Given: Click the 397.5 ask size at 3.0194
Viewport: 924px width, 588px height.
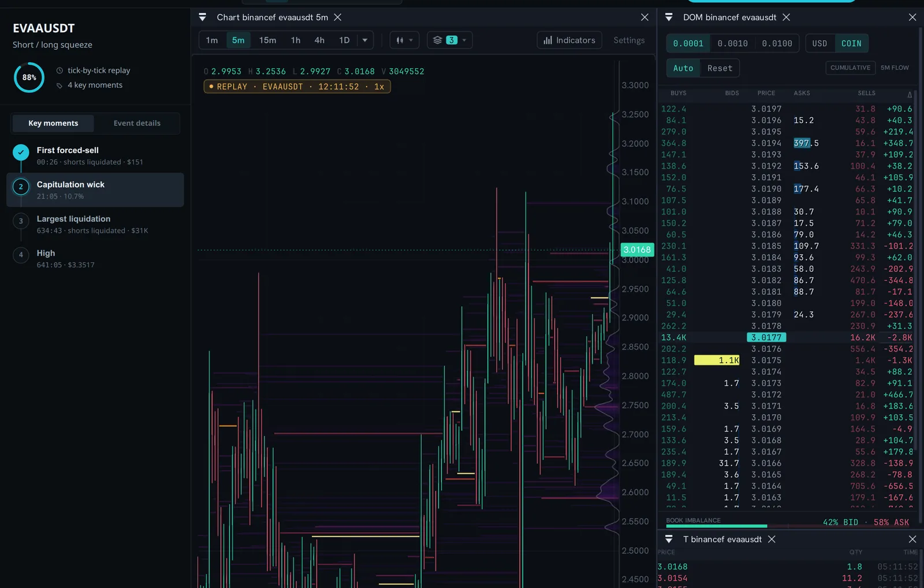Looking at the screenshot, I should click(806, 143).
